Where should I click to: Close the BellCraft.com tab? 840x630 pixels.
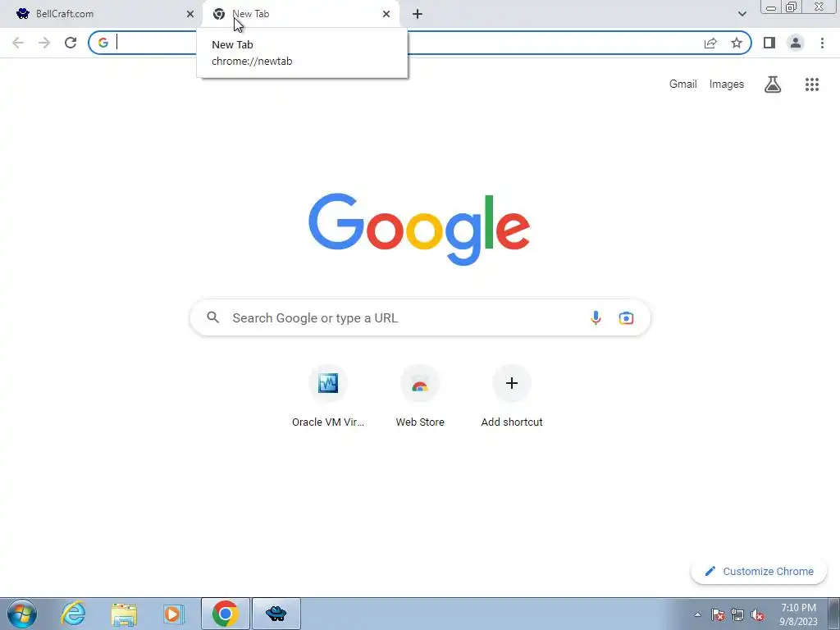(190, 14)
